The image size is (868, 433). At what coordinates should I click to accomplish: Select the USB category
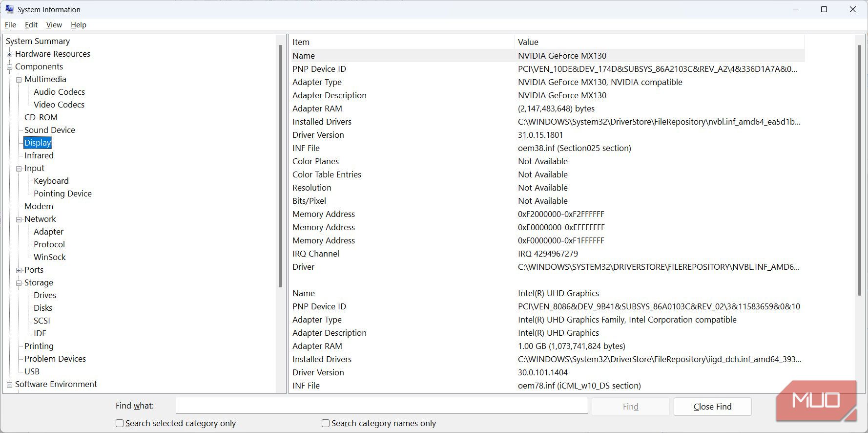coord(32,371)
